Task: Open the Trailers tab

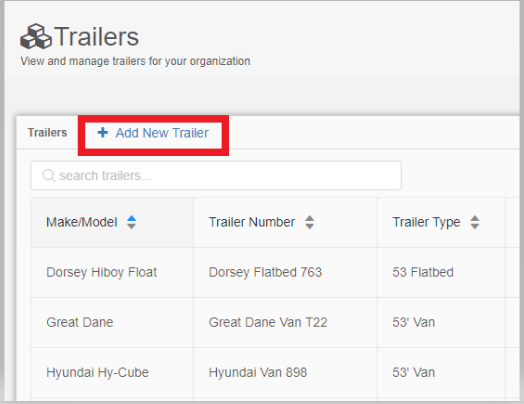Action: tap(47, 133)
